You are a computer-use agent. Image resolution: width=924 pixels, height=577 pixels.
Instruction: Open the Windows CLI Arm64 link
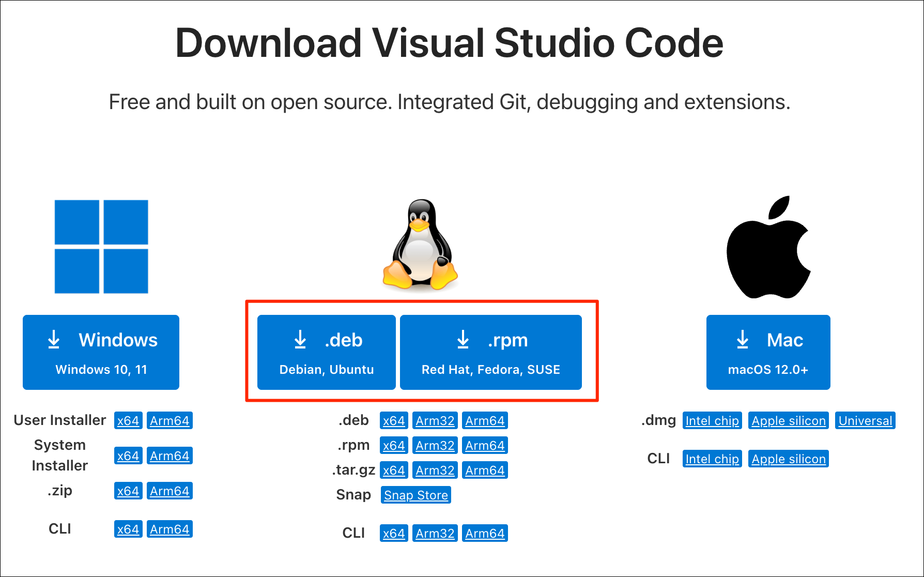(170, 529)
